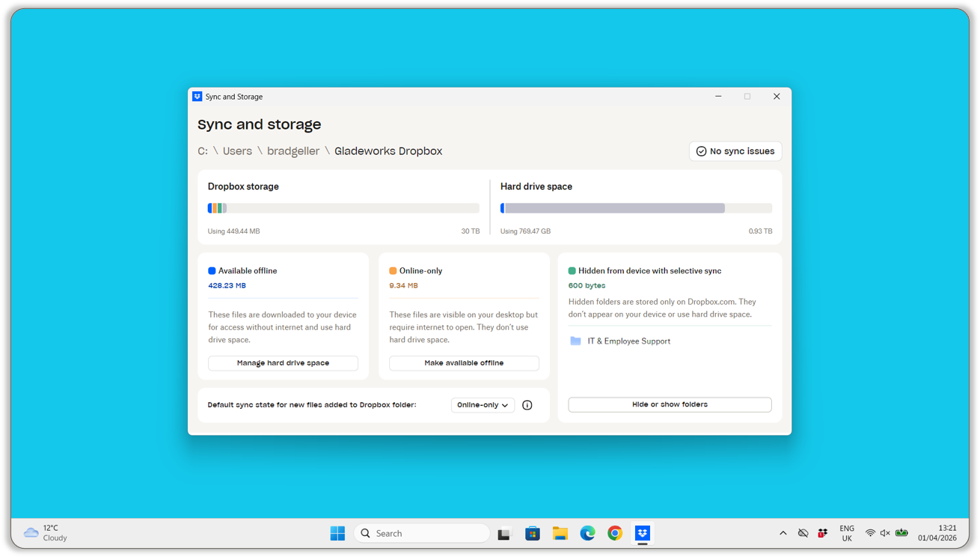Open the default sync state Online-only dropdown
Viewport: 980px width, 557px height.
pos(483,405)
